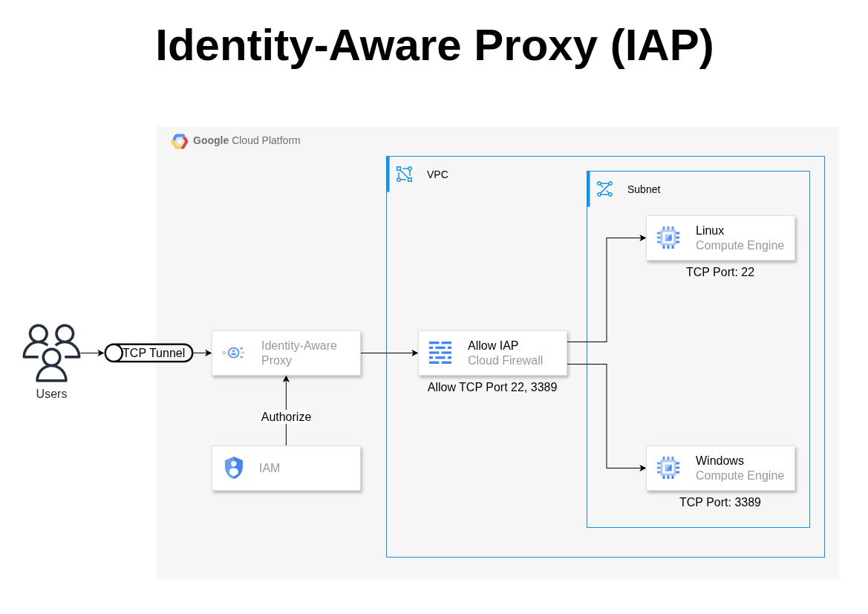Click 'Allow TCP Port 22, 3389' caption
Screen dimensions: 868x614
tap(492, 387)
